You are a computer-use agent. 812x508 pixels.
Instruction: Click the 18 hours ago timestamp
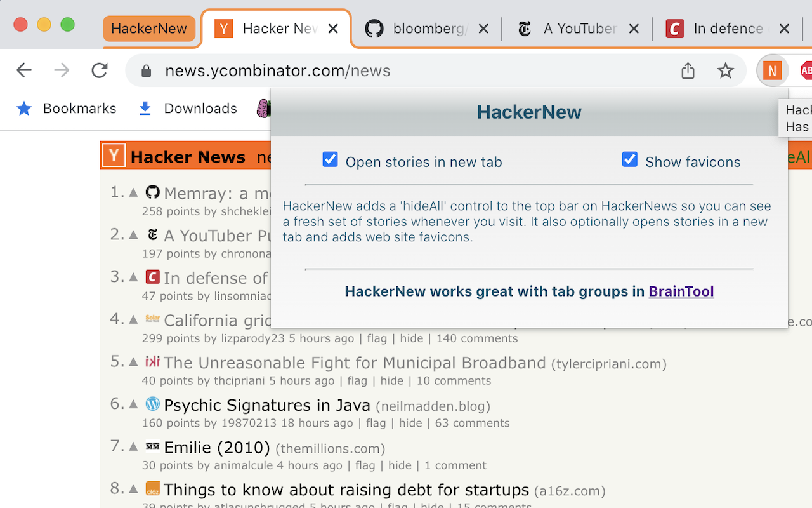[317, 423]
